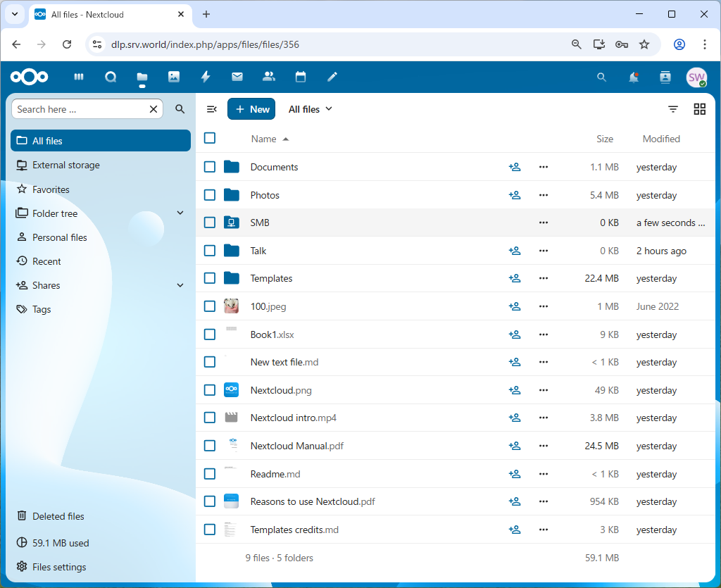This screenshot has height=588, width=721.
Task: Open the 100.jpeg thumbnail
Action: (231, 306)
